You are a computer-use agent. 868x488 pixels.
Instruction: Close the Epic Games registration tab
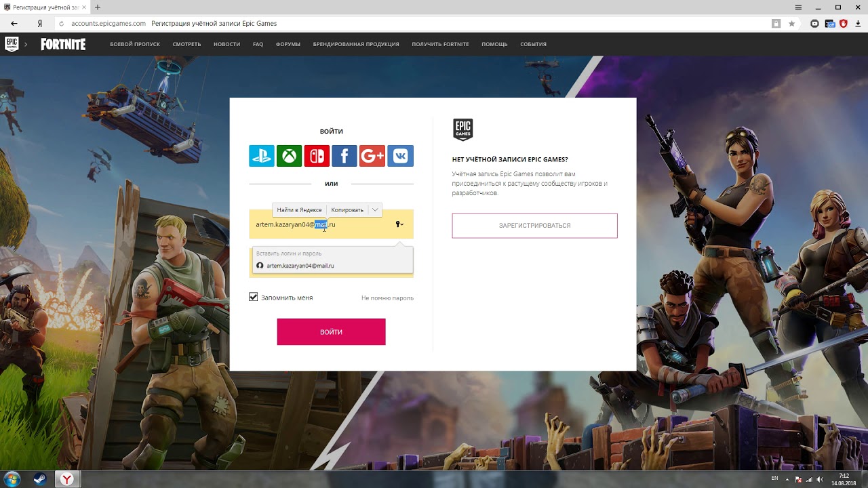[x=84, y=7]
